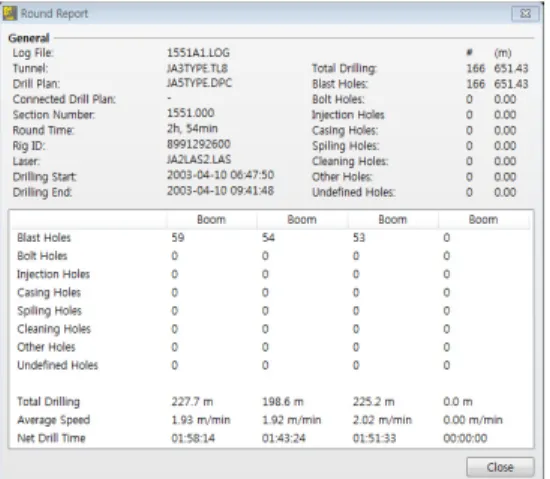Select total drilling value 227.7 m
550x479 pixels.
(x=192, y=402)
